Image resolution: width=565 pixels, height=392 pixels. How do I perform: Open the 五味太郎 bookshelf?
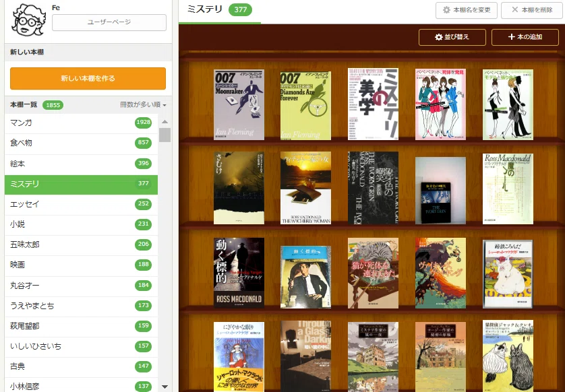81,244
